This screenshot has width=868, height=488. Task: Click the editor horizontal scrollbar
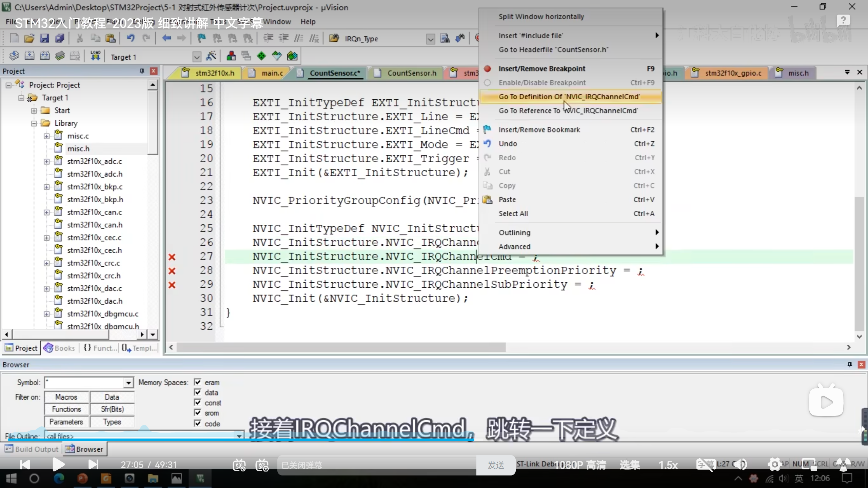341,347
